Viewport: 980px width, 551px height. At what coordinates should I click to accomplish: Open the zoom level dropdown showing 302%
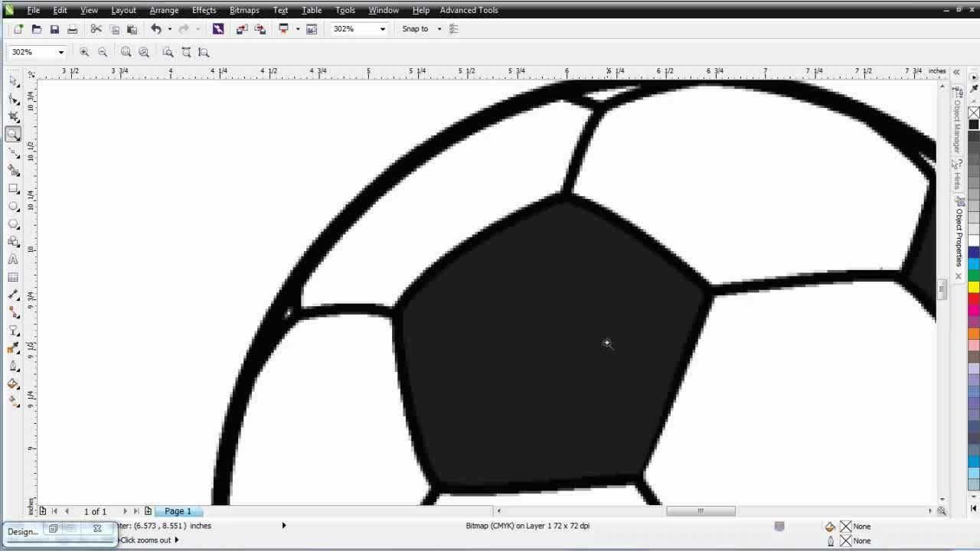click(381, 28)
